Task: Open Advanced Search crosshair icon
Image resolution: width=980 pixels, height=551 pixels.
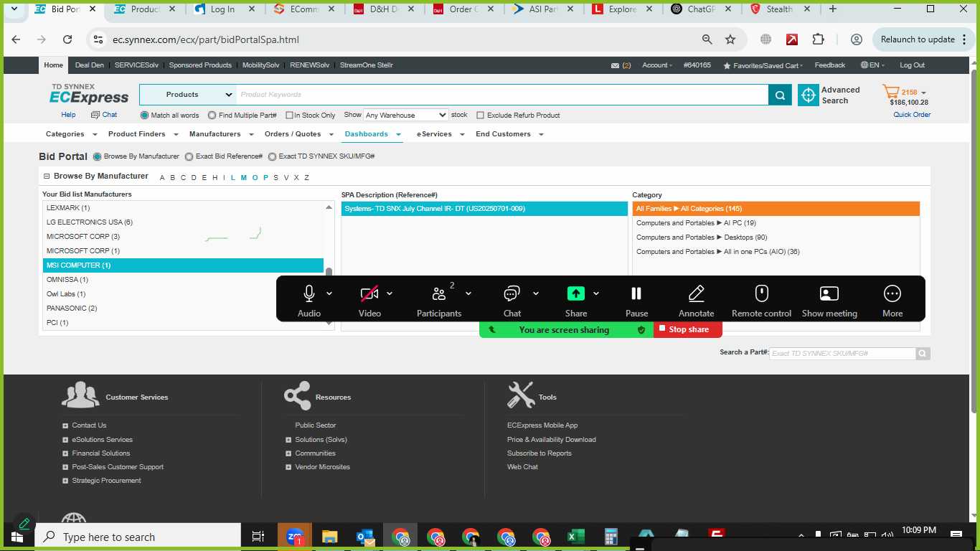Action: [x=809, y=95]
